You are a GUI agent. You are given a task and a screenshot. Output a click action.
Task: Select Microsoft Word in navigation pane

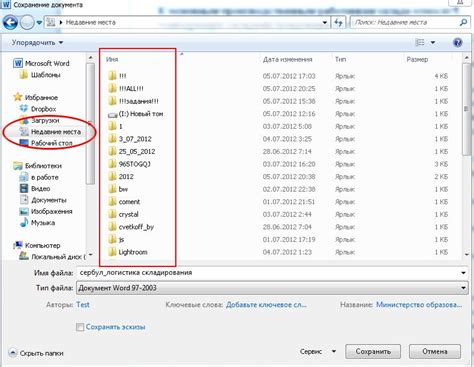(41, 63)
